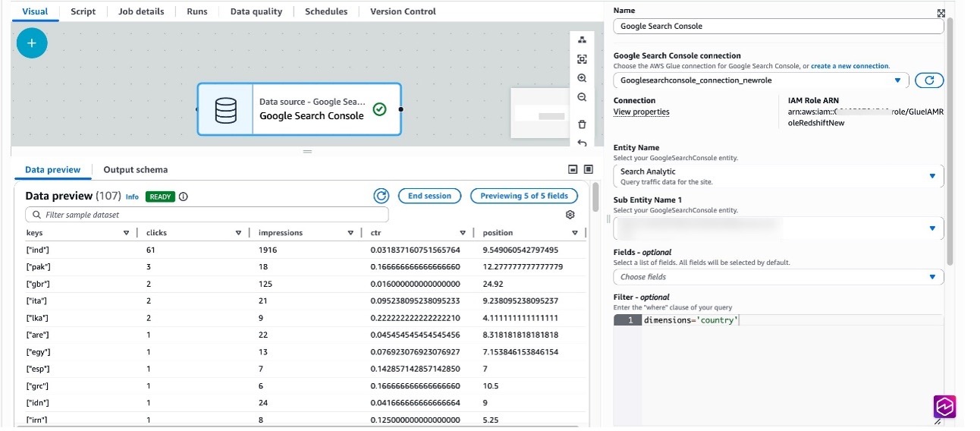Open the Output schema tab

pos(135,170)
